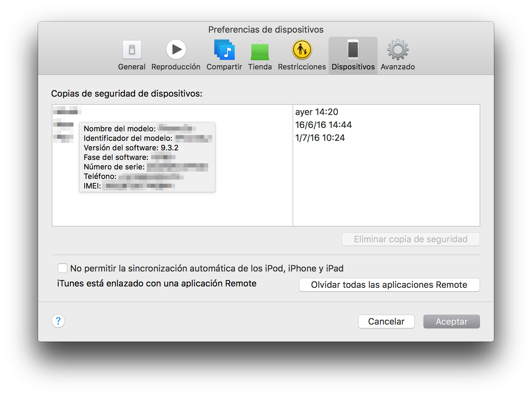Click the Versión del software 9.3.2 line
532x396 pixels.
(131, 148)
